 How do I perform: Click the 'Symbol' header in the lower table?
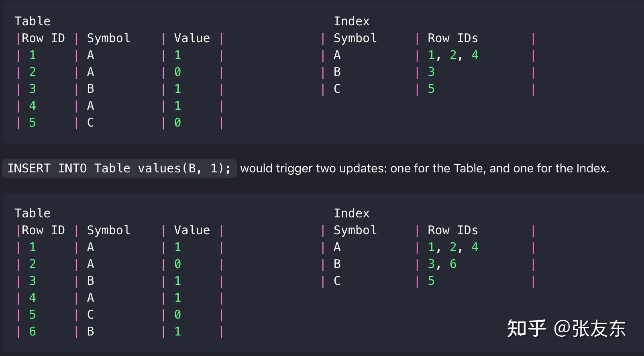point(108,230)
